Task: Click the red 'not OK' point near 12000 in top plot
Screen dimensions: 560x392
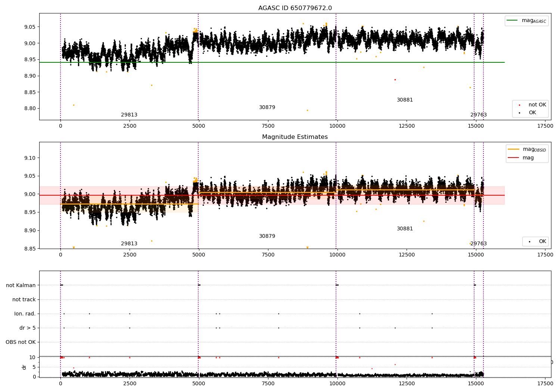Action: pos(395,80)
